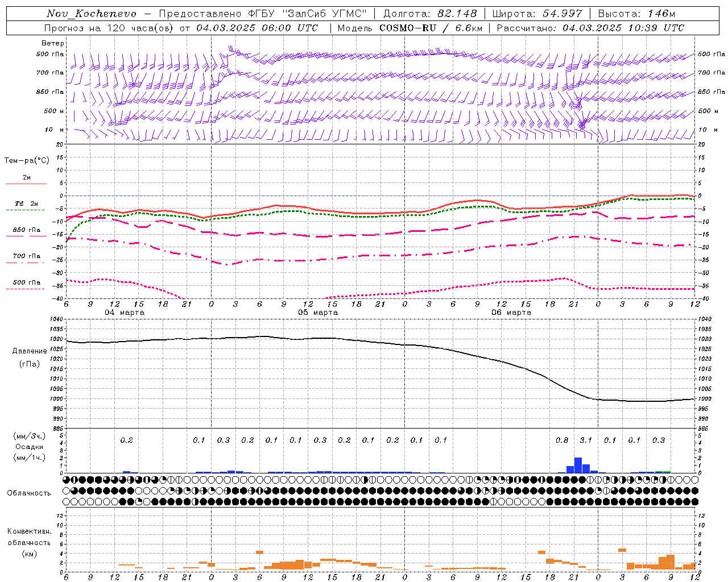Click the 700 гПа entry in temperature legend
This screenshot has height=582, width=728.
pyautogui.click(x=27, y=256)
